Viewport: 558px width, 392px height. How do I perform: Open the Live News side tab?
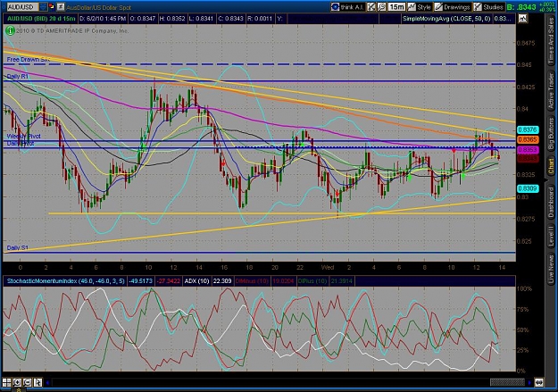[551, 268]
